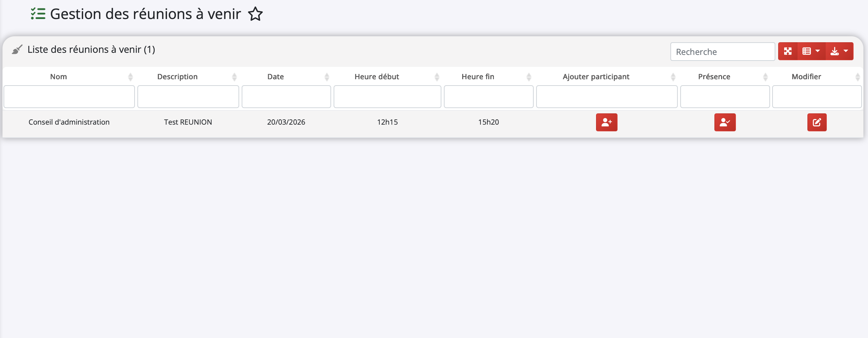Screen dimensions: 868x338
Task: Select the Test REUNION description cell
Action: 188,122
